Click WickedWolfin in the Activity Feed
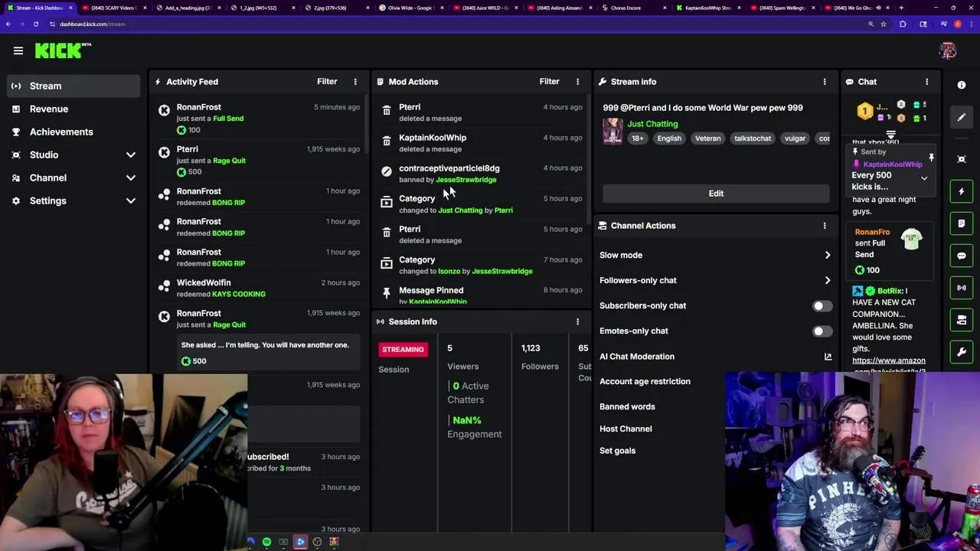This screenshot has height=551, width=980. [204, 283]
